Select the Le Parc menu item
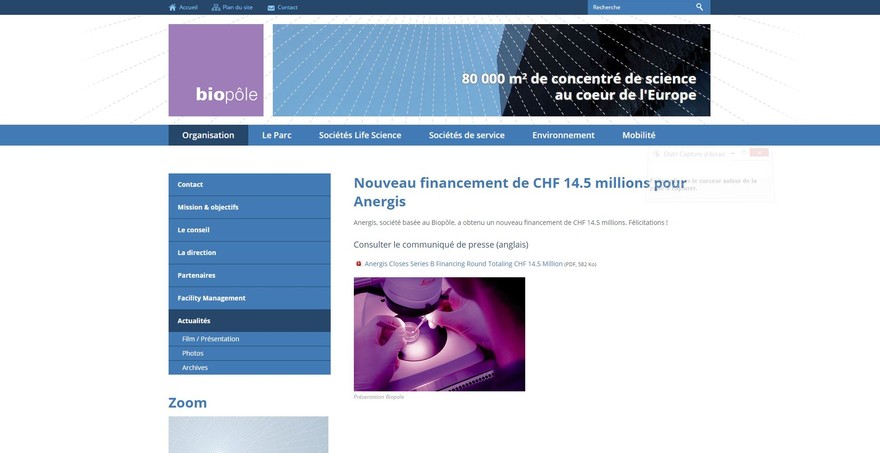 click(x=277, y=135)
